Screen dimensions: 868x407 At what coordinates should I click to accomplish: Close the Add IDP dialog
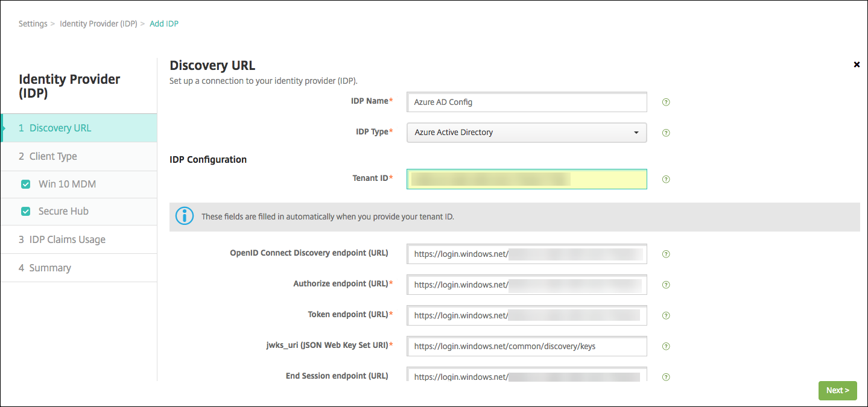coord(857,65)
